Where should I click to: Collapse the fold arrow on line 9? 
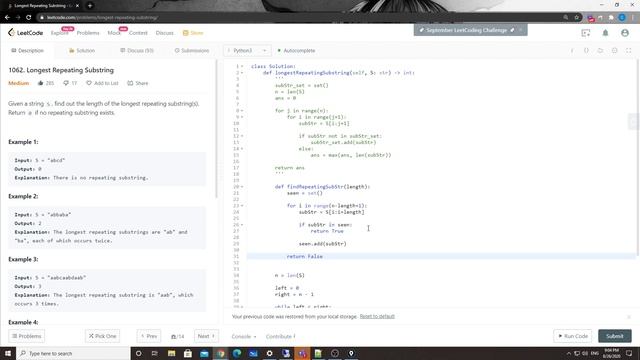pyautogui.click(x=242, y=117)
